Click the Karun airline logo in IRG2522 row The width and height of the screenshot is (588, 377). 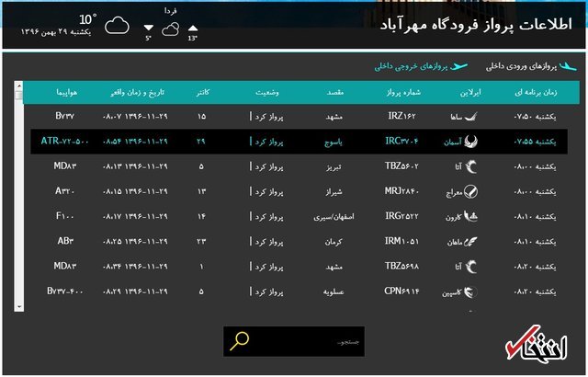coord(470,216)
